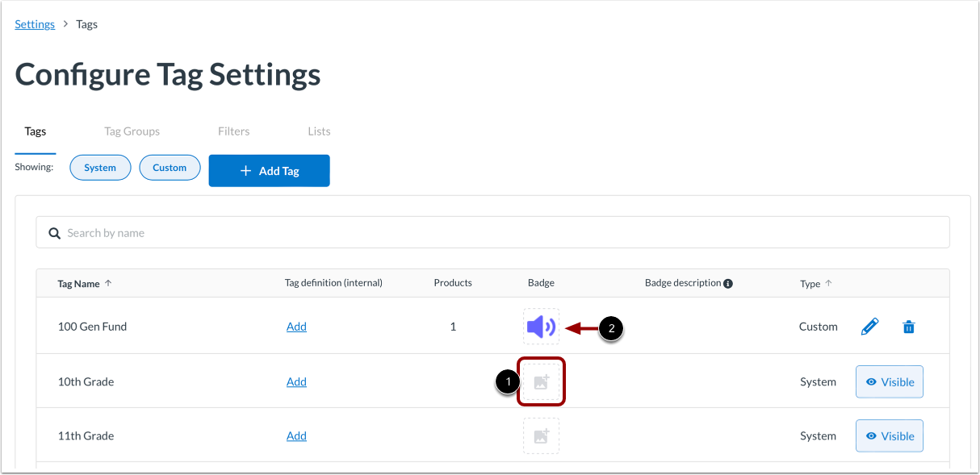Switch to the Tag Groups tab
The image size is (980, 475).
coord(132,131)
